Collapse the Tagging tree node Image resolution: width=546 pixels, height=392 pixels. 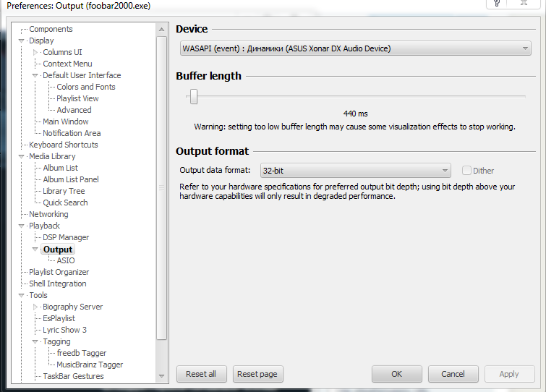point(35,341)
